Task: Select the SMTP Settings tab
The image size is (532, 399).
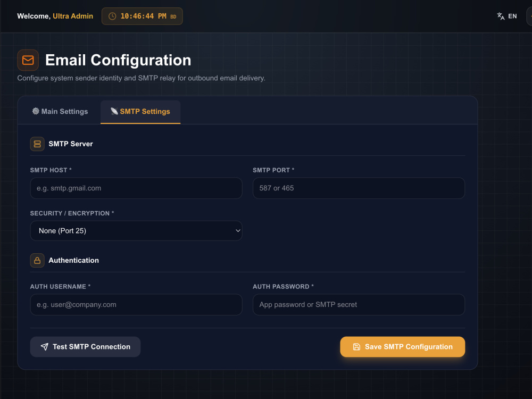Action: (x=140, y=112)
